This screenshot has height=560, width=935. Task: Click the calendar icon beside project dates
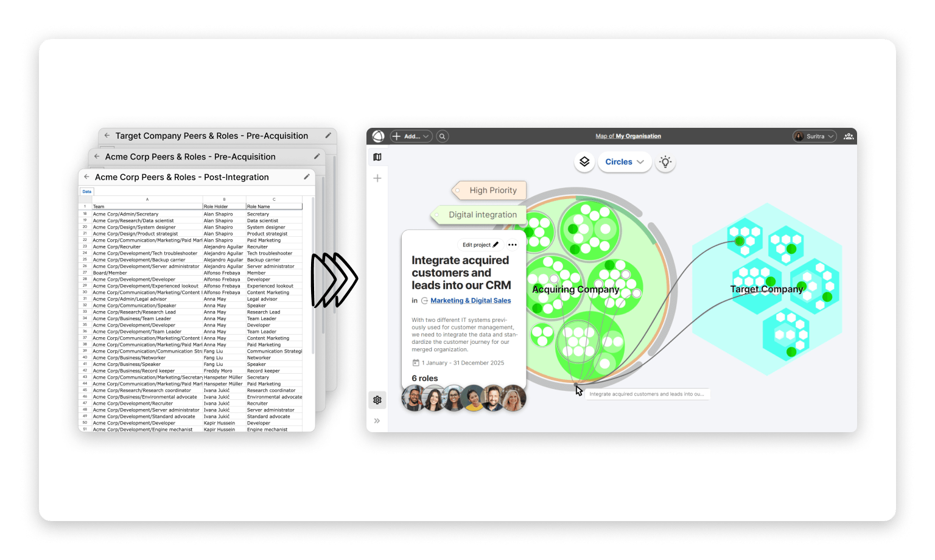point(416,363)
